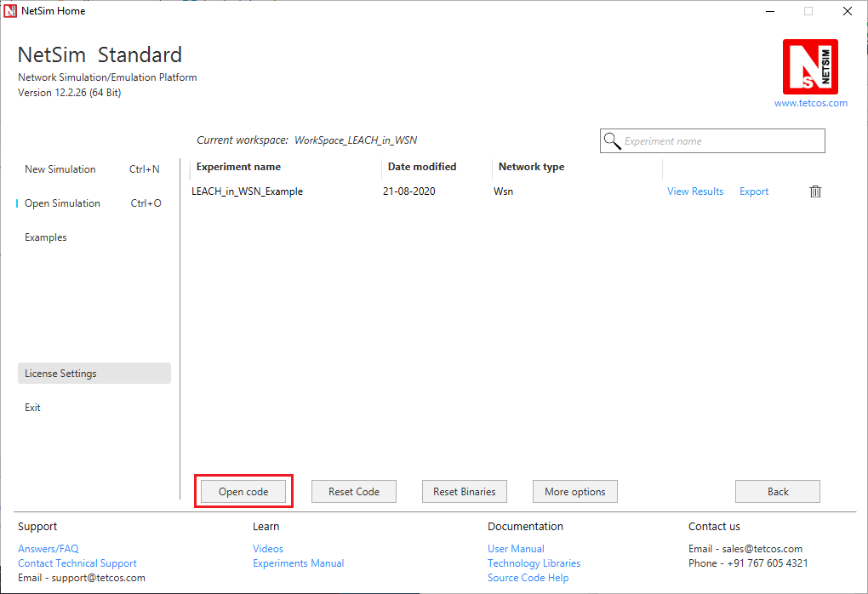Viewport: 868px width, 594px height.
Task: Open the Source Code Help link
Action: [x=528, y=577]
